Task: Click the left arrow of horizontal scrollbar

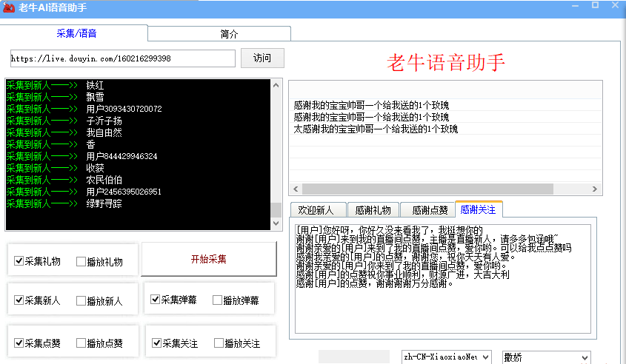Action: 294,189
